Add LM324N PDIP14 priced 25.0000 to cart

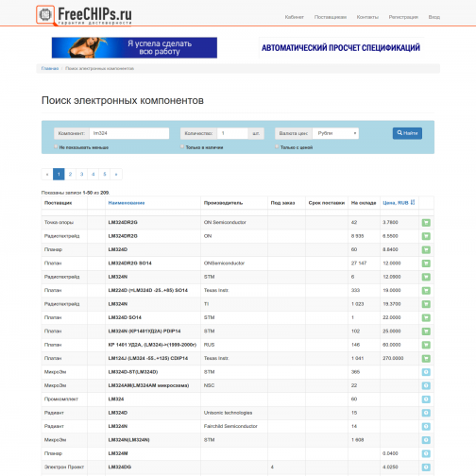426,331
